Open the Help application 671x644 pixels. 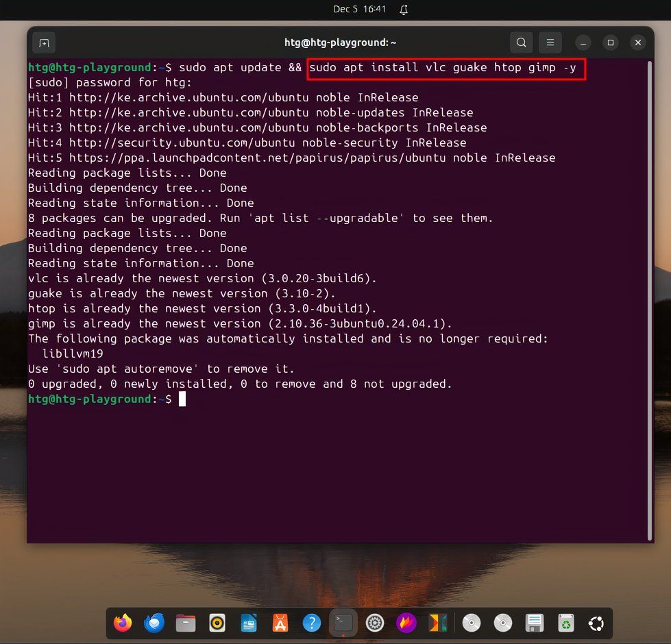[x=311, y=623]
